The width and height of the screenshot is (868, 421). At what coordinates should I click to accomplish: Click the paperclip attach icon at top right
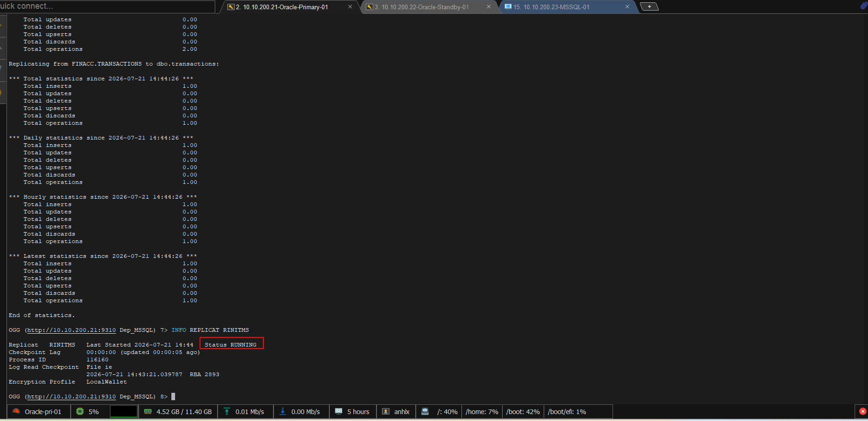[x=863, y=6]
